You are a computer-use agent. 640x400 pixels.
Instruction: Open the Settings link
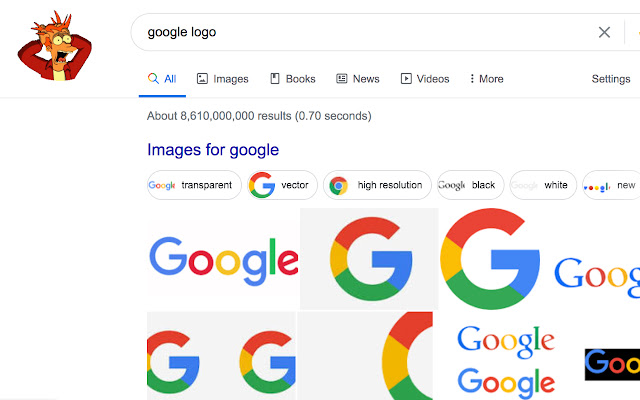(x=610, y=79)
